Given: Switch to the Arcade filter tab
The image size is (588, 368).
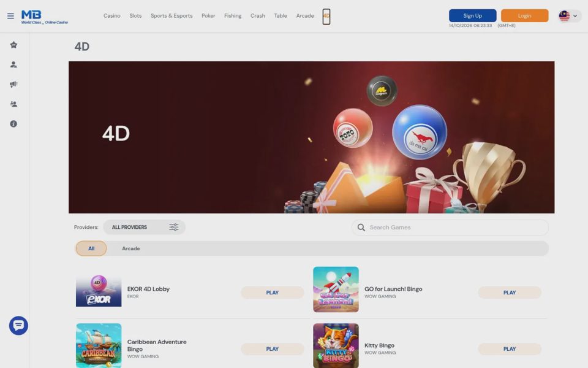Looking at the screenshot, I should pos(130,248).
